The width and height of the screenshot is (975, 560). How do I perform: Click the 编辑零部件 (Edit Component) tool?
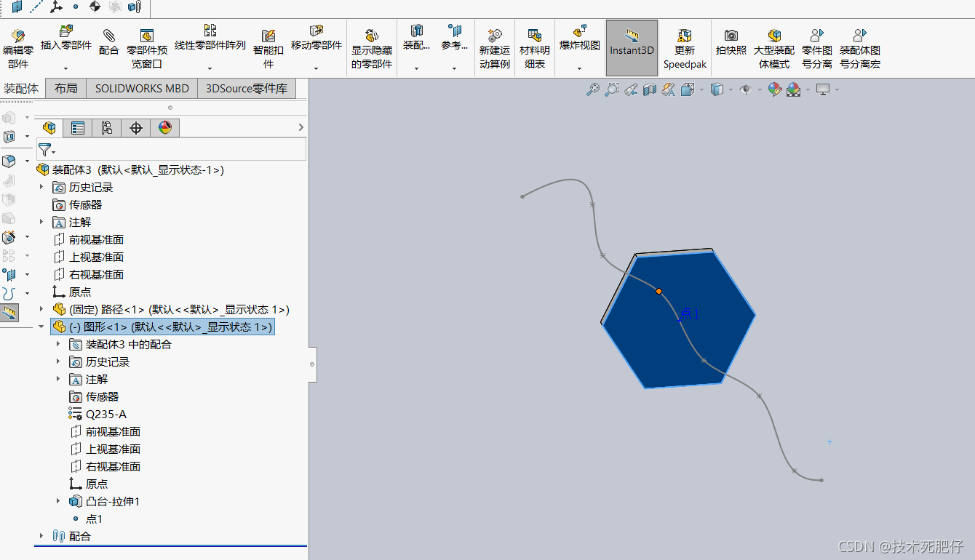(x=18, y=49)
